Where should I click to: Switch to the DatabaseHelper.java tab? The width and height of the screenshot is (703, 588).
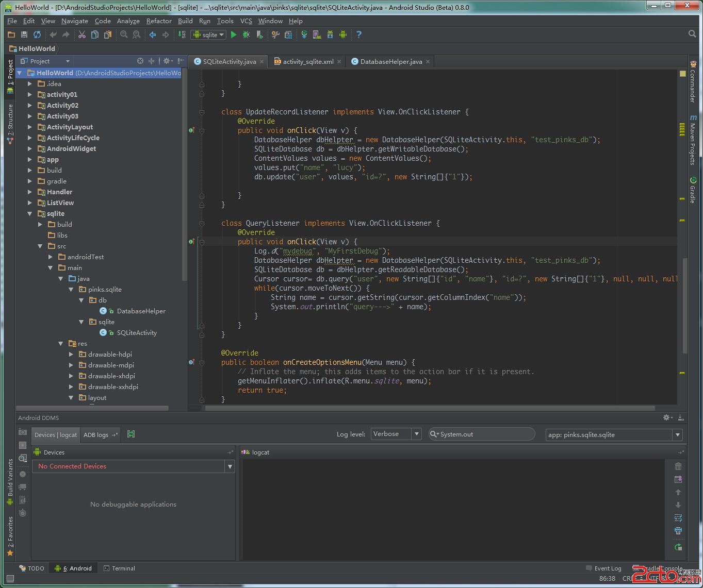(390, 61)
